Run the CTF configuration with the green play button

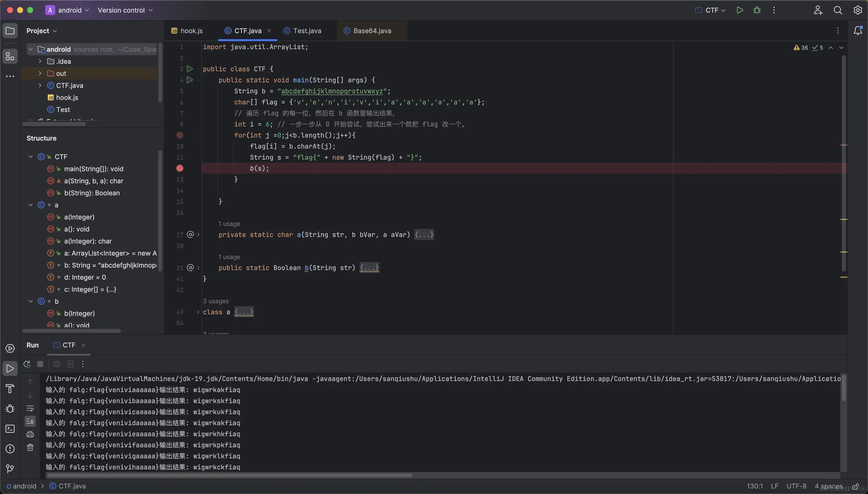740,10
